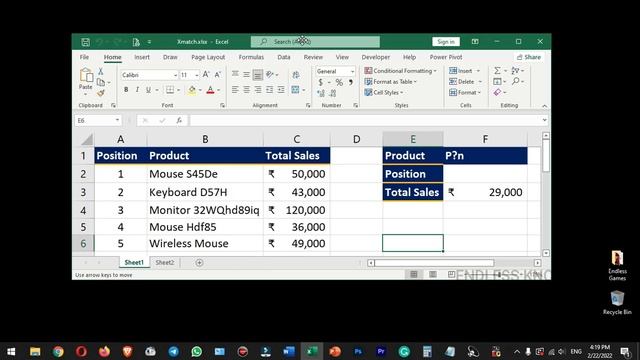Click the Cut scissors icon
Image resolution: width=640 pixels, height=360 pixels.
point(100,71)
